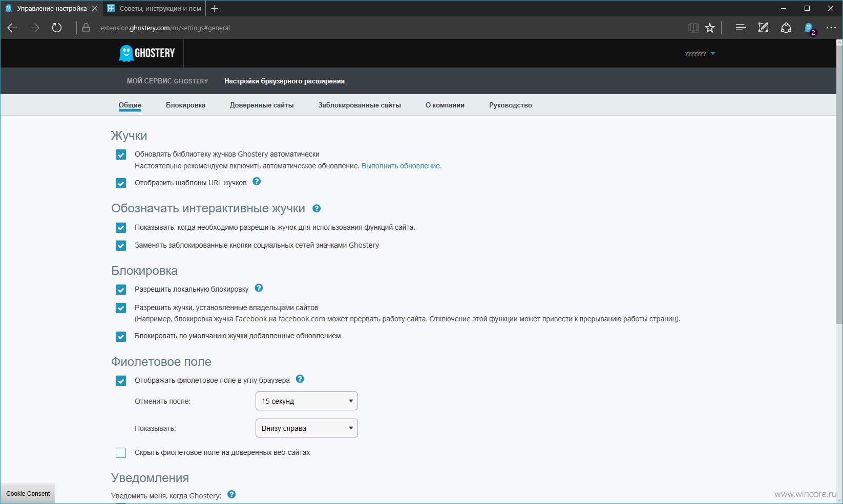Click the Share icon in toolbar
This screenshot has width=843, height=504.
coord(786,28)
